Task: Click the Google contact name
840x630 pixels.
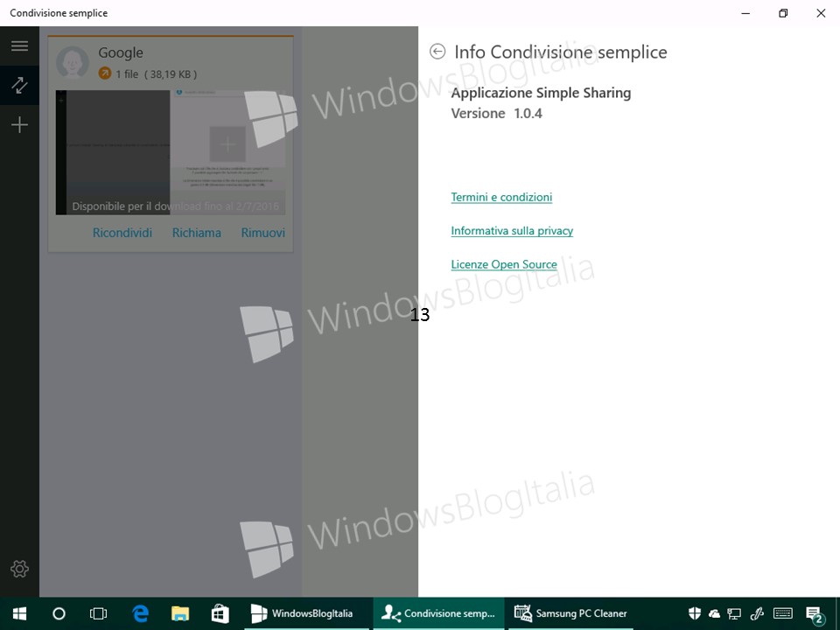Action: (121, 52)
